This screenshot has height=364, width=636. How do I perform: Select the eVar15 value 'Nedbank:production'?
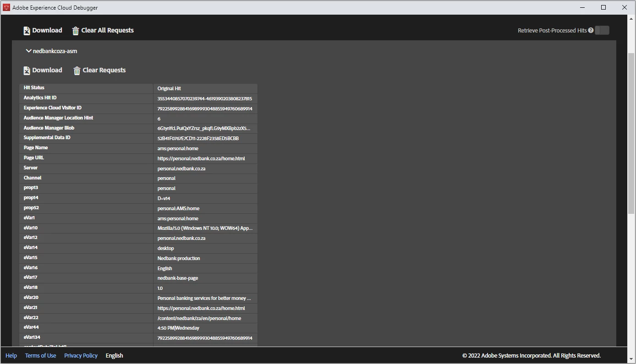coord(179,259)
